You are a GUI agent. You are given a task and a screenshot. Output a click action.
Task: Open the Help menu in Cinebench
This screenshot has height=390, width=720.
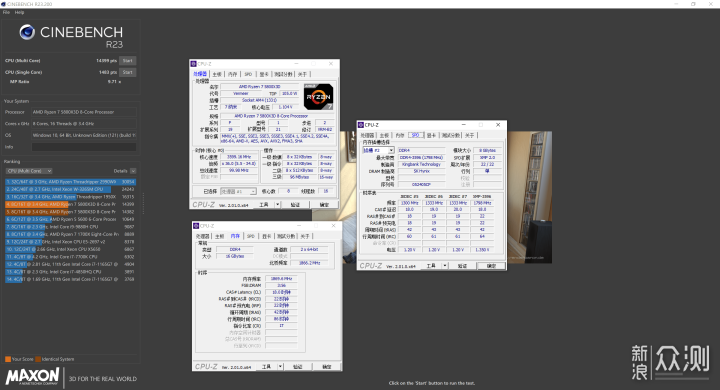click(x=19, y=12)
